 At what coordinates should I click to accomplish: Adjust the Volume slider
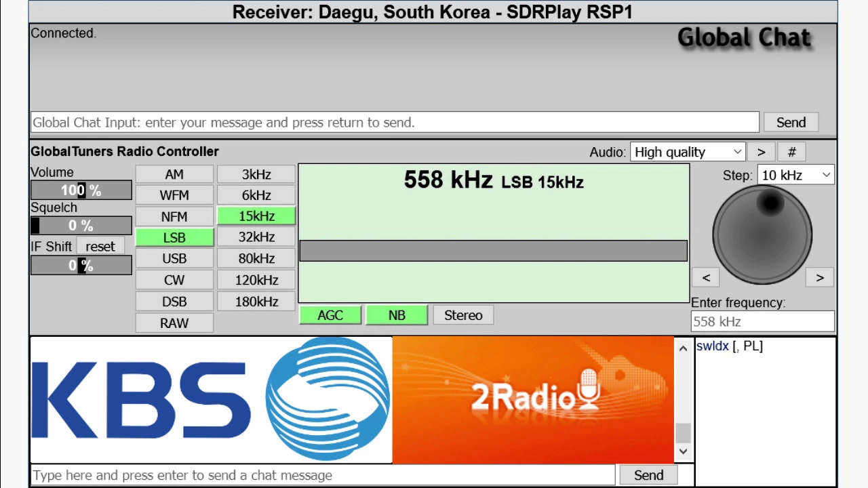click(x=81, y=190)
